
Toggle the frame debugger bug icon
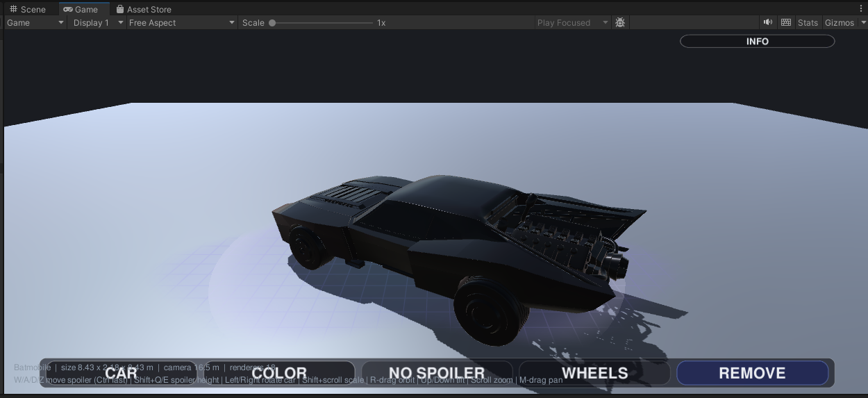[x=620, y=23]
